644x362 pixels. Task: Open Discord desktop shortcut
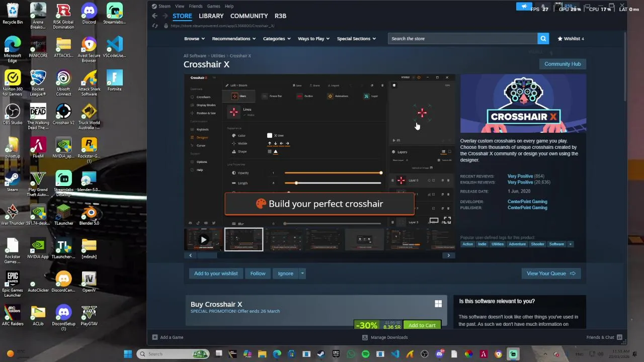[x=89, y=14]
